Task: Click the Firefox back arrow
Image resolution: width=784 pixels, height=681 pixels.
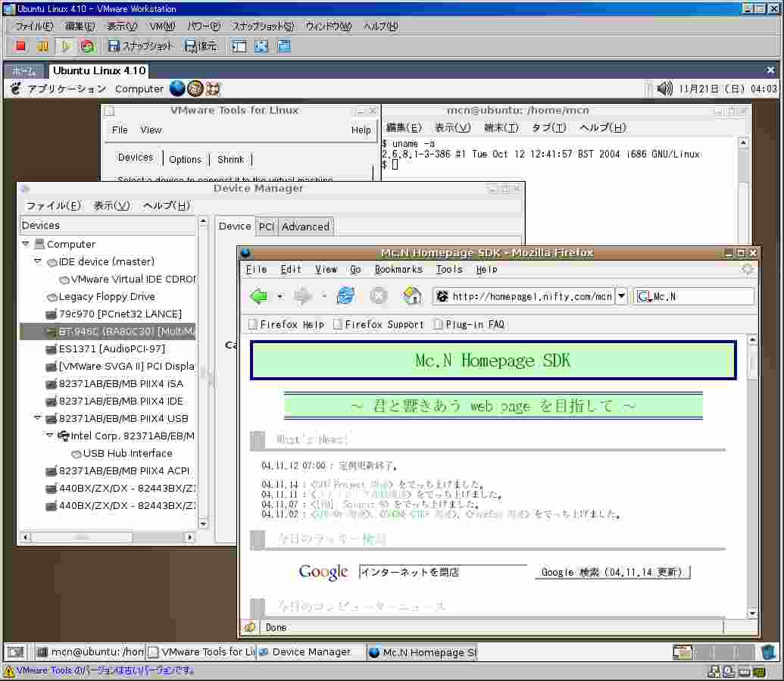Action: (x=259, y=296)
